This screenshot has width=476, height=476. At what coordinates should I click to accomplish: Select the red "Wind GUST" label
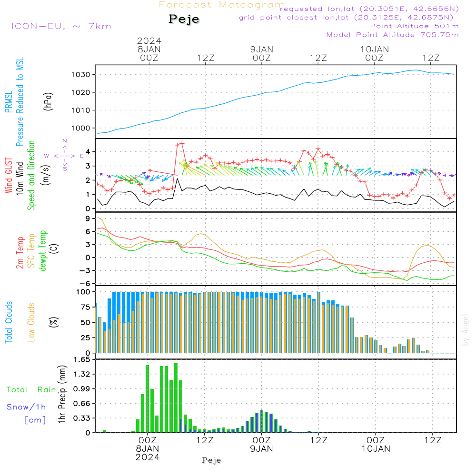tap(9, 175)
